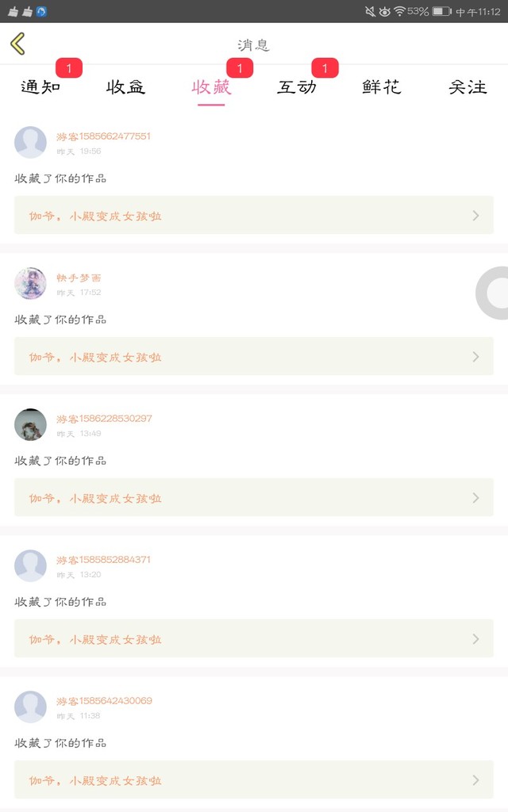Open avatar of user 游客1586228530297
Image resolution: width=508 pixels, height=812 pixels.
click(x=30, y=425)
